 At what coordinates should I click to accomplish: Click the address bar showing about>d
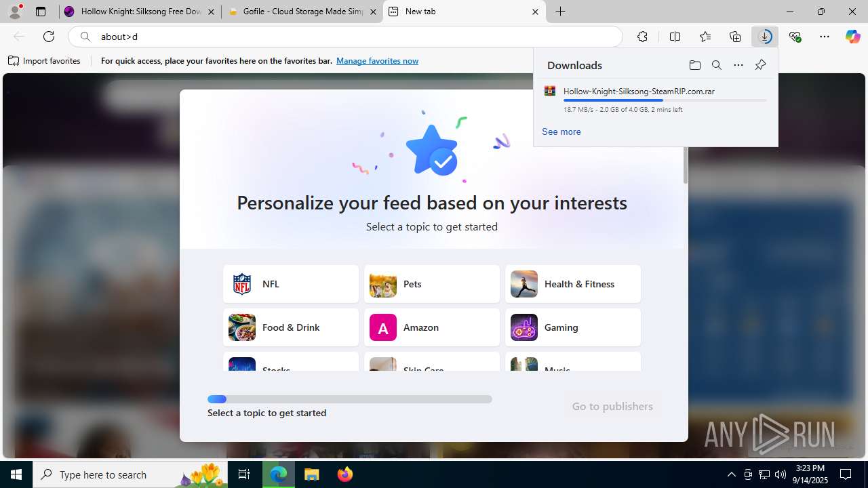[x=345, y=37]
